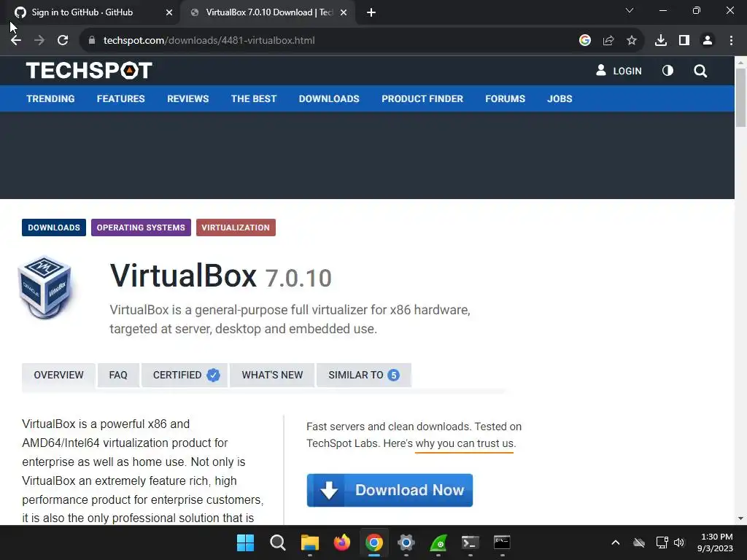Open a new tab with the plus icon
Image resolution: width=747 pixels, height=560 pixels.
click(371, 13)
